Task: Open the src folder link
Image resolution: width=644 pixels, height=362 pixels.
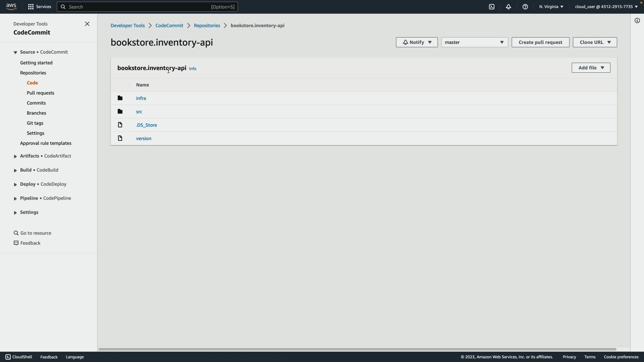Action: (x=139, y=112)
